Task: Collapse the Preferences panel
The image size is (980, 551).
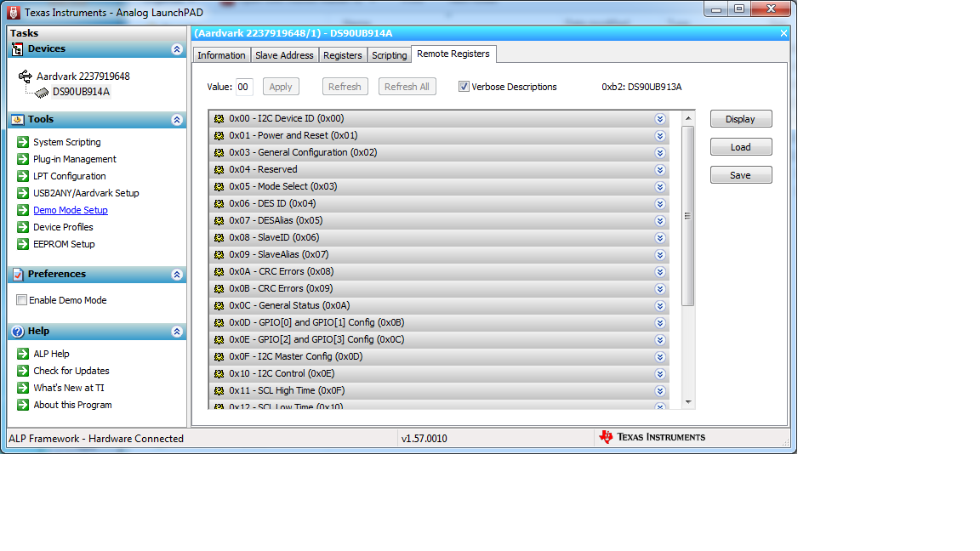Action: click(177, 275)
